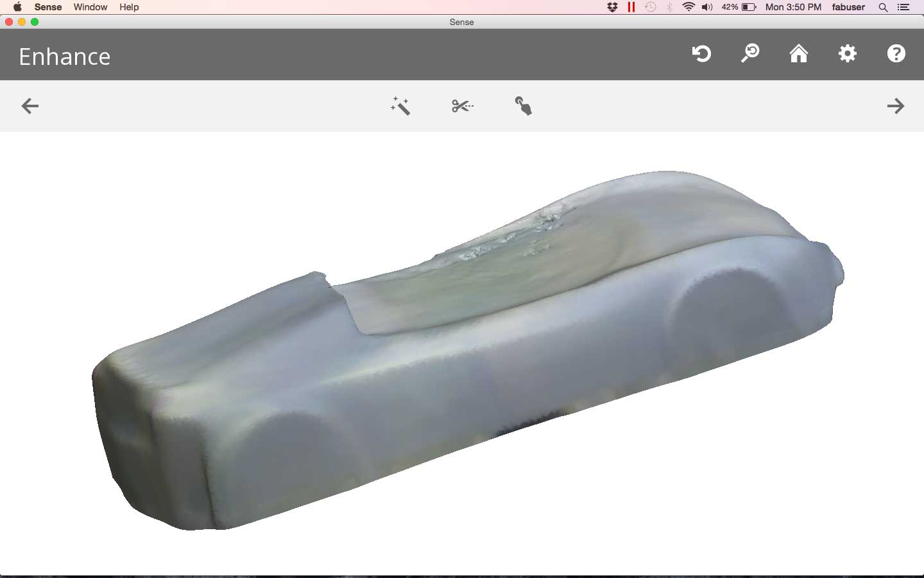Open the Help menu
Viewport: 924px width, 578px height.
click(x=129, y=7)
